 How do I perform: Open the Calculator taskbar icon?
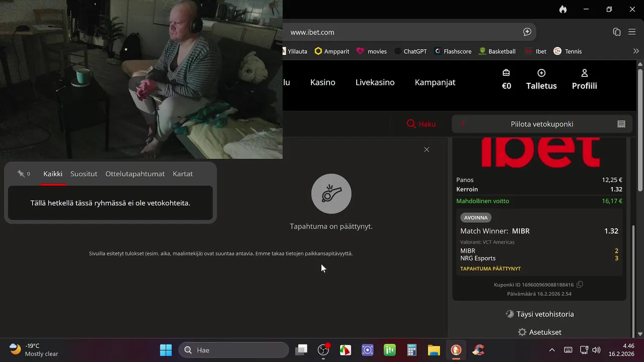(x=412, y=350)
